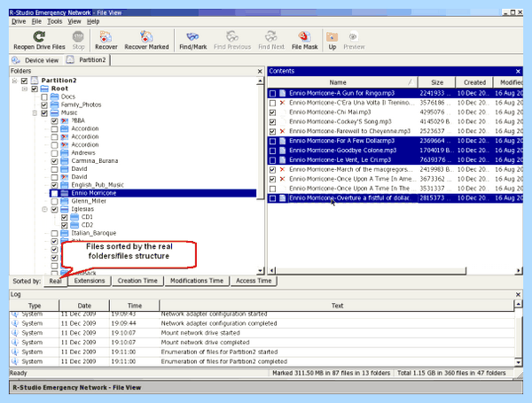Viewport: 532px width, 403px height.
Task: Sort files by Modifications Time
Action: point(197,281)
